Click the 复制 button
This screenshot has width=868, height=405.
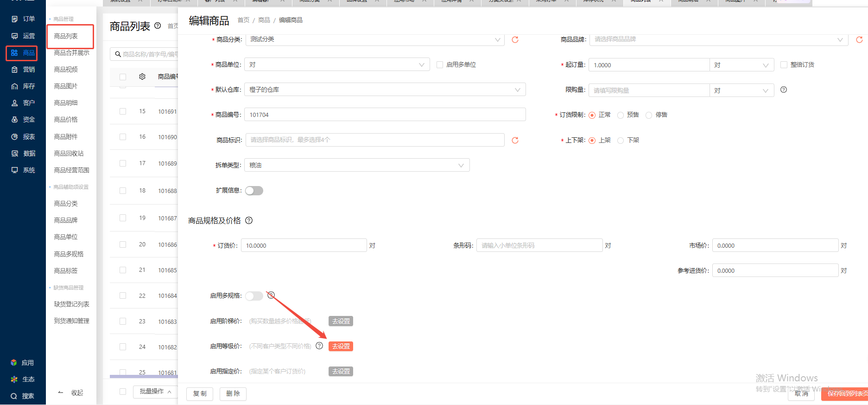coord(200,394)
